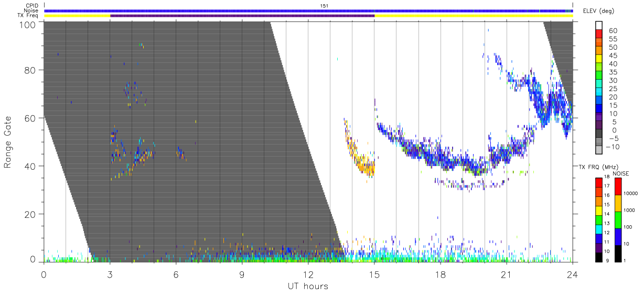
Task: Select the yellow band of the NOISE color bar
Action: pos(618,203)
